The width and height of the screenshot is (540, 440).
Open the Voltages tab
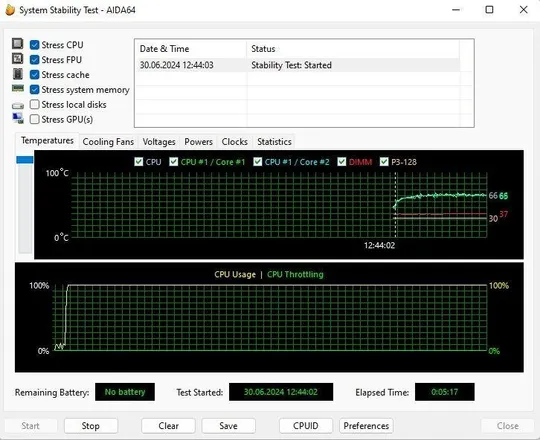[x=159, y=142]
